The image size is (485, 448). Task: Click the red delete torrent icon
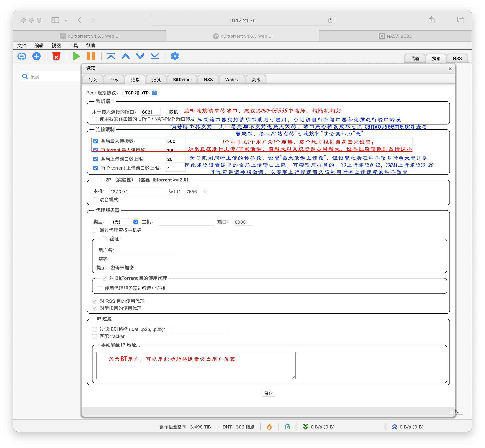(56, 56)
